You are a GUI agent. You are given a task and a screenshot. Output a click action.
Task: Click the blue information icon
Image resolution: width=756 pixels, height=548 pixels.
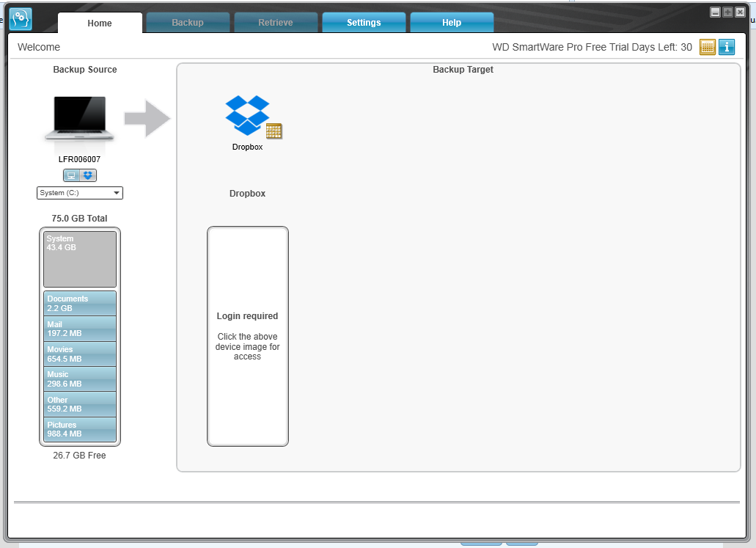tap(727, 47)
